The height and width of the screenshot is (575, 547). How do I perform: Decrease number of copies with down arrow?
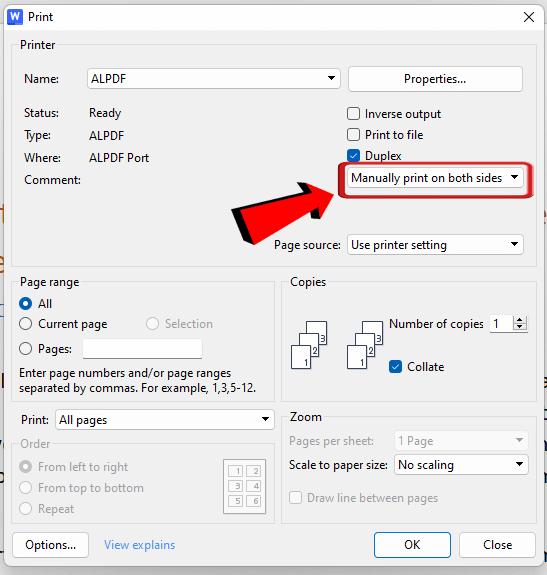click(x=520, y=327)
